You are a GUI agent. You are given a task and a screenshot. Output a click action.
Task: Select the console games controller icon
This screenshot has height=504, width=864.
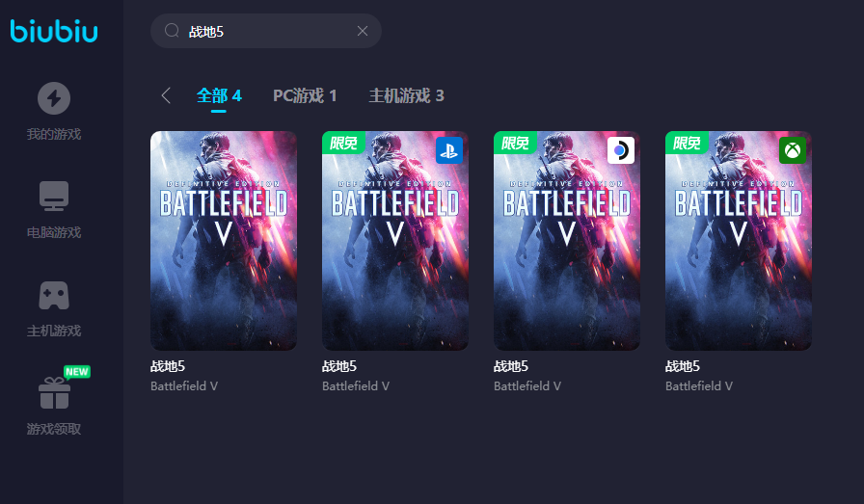point(54,295)
